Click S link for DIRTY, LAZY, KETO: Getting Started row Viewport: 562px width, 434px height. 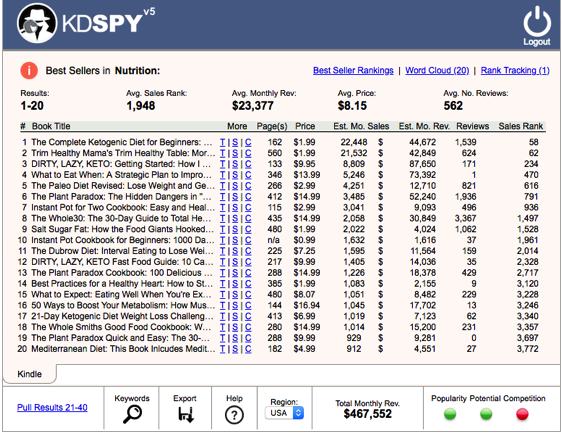coord(235,164)
